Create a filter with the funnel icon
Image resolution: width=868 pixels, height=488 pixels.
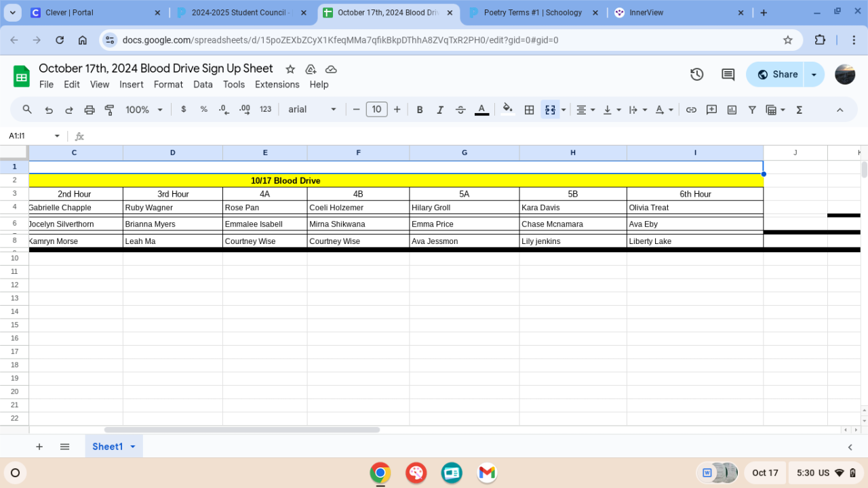click(x=752, y=110)
